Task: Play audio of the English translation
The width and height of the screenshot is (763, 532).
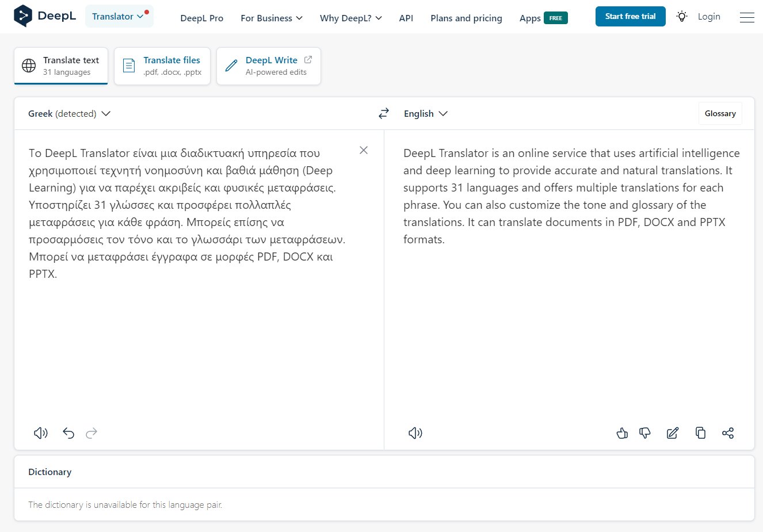Action: 415,433
